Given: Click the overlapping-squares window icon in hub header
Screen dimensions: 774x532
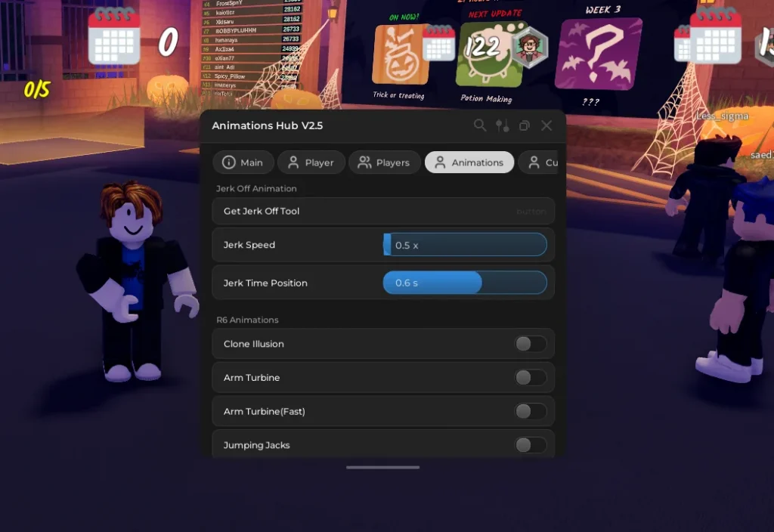Looking at the screenshot, I should pos(525,125).
